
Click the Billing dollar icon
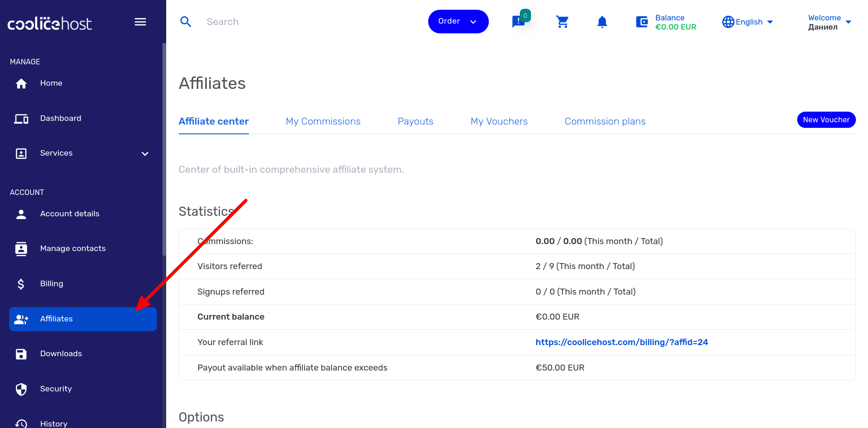(x=21, y=284)
